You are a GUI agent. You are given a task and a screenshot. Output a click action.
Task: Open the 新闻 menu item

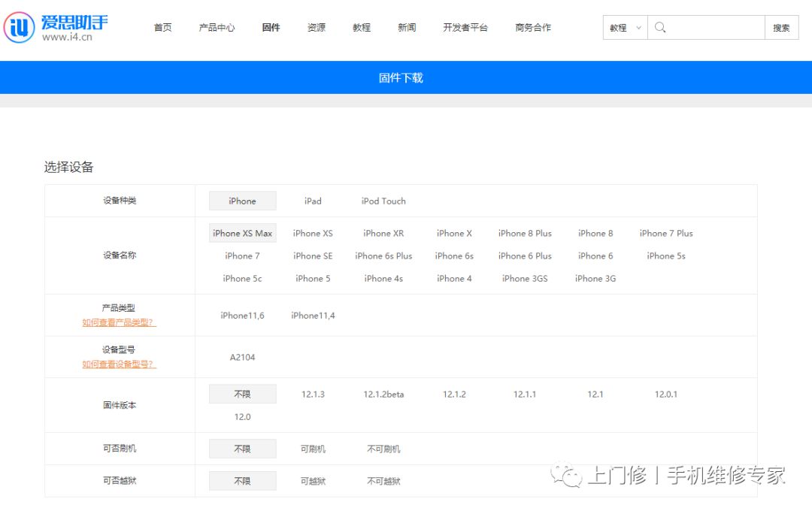[407, 28]
